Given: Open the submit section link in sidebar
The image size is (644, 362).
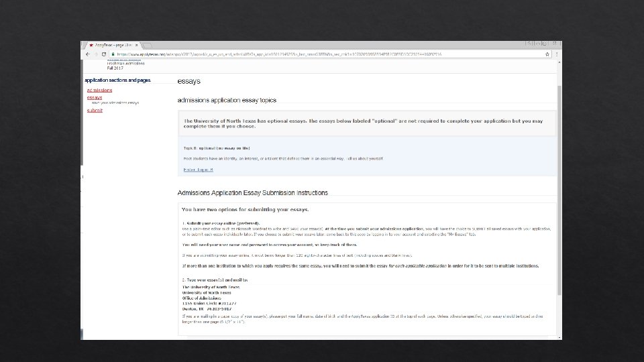Looking at the screenshot, I should point(95,111).
